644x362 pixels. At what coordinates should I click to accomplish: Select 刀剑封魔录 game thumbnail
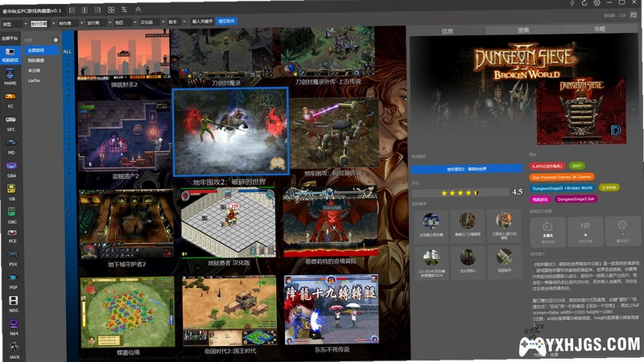pyautogui.click(x=225, y=52)
